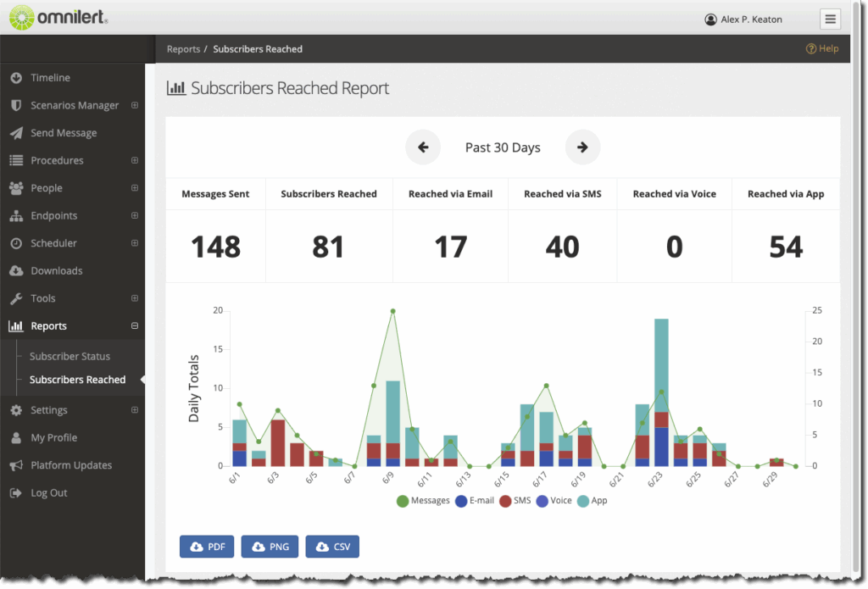
Task: Click the Downloads cloud icon
Action: click(x=15, y=271)
